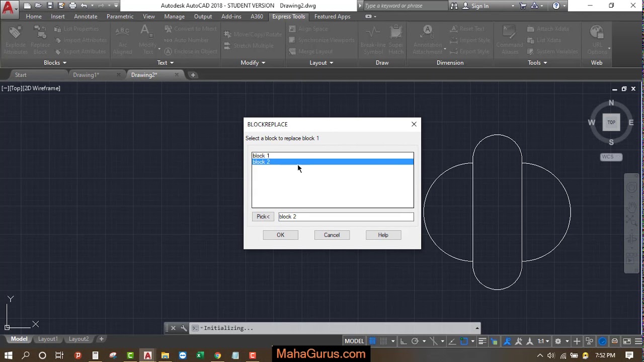Screen dimensions: 644x362
Task: Switch to the Home ribbon tab
Action: [x=34, y=17]
